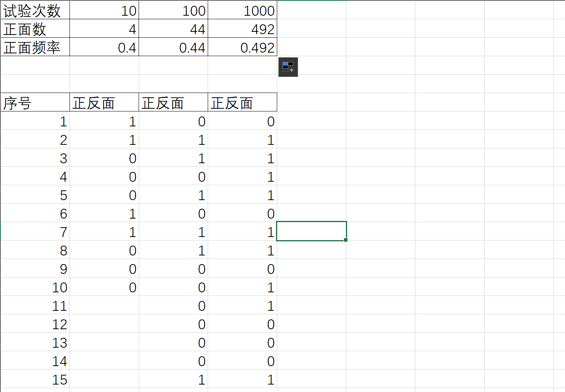
Task: Click the 序号 cell numbered 4
Action: click(x=35, y=176)
